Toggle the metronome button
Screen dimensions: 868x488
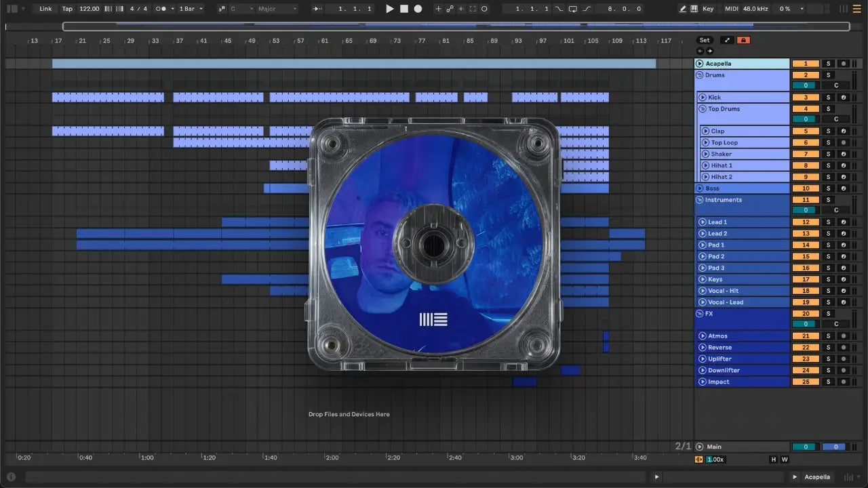161,9
